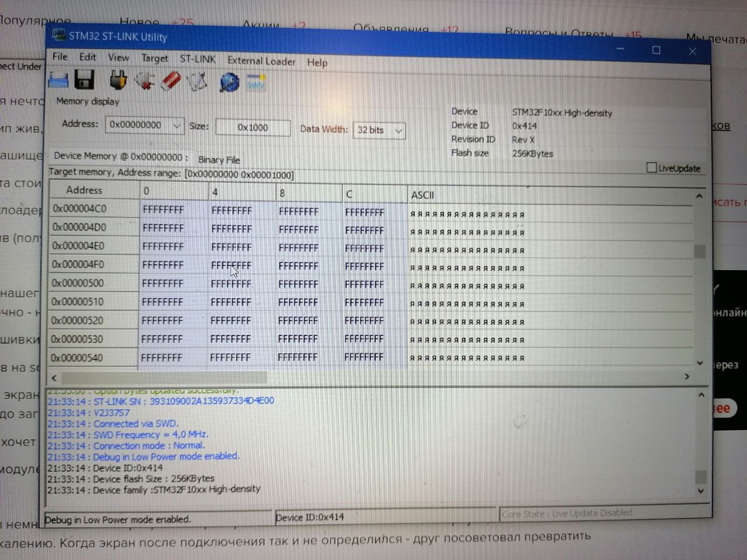Click the Size input field

[x=253, y=127]
